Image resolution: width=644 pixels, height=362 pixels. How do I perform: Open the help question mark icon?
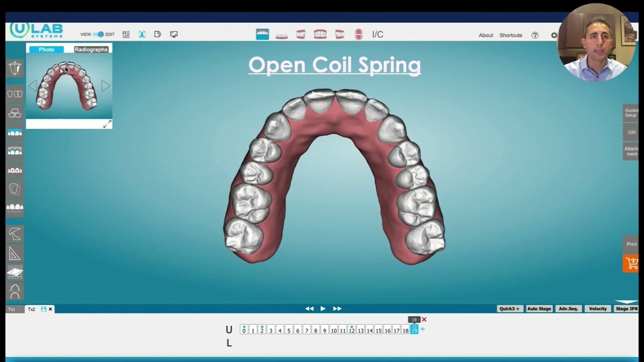535,35
